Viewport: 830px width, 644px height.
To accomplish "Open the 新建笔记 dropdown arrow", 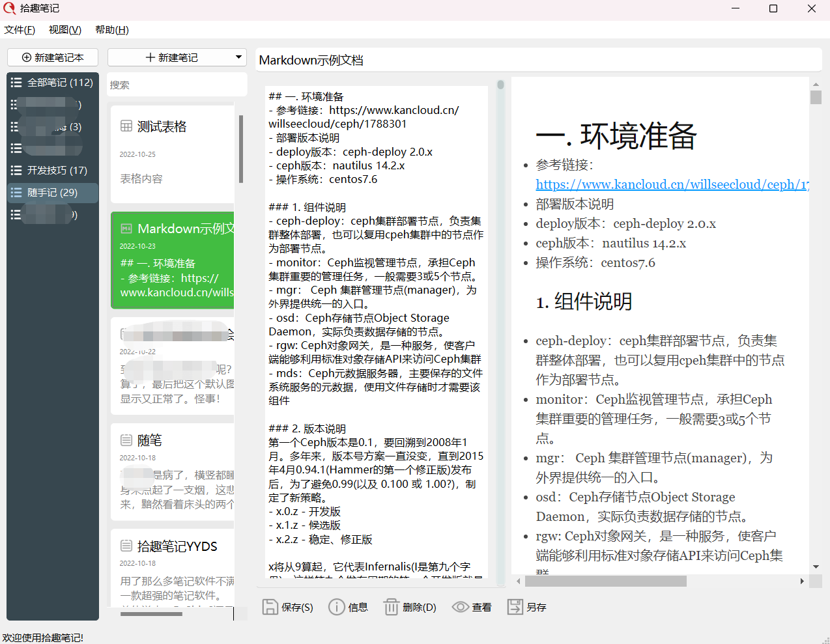I will point(239,57).
